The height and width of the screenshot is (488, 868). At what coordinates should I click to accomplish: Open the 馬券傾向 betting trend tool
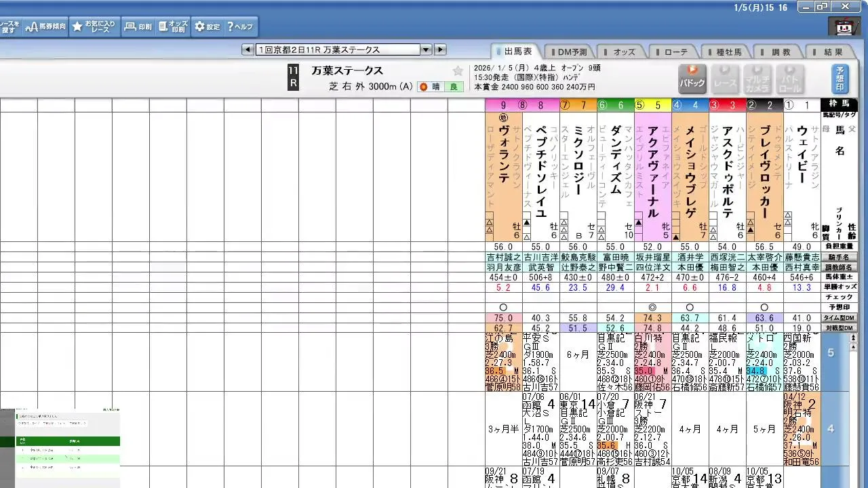[x=45, y=26]
